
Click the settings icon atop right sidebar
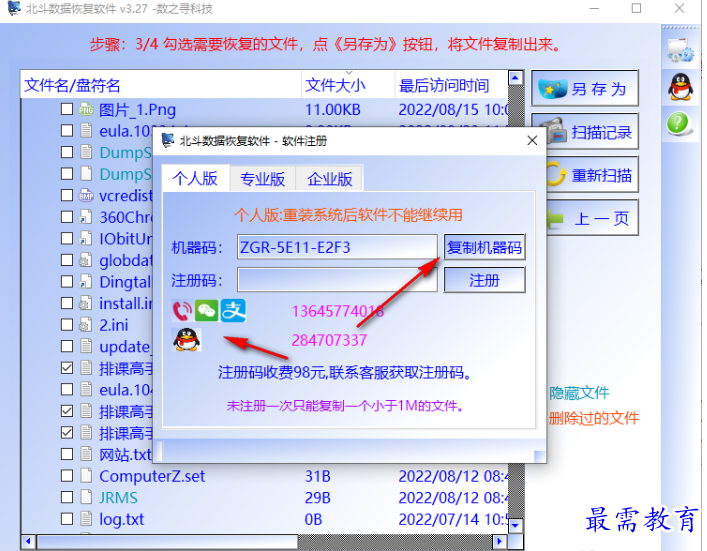pos(680,50)
